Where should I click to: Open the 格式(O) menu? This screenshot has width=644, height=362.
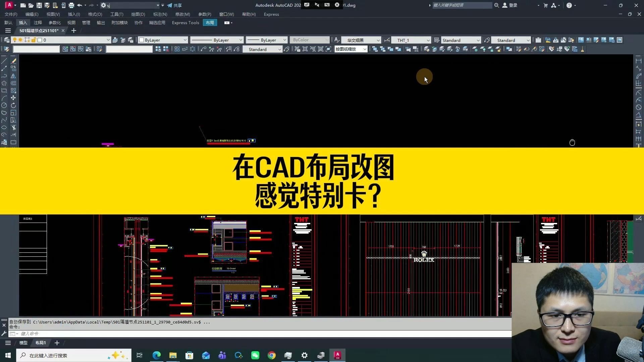[x=95, y=14]
